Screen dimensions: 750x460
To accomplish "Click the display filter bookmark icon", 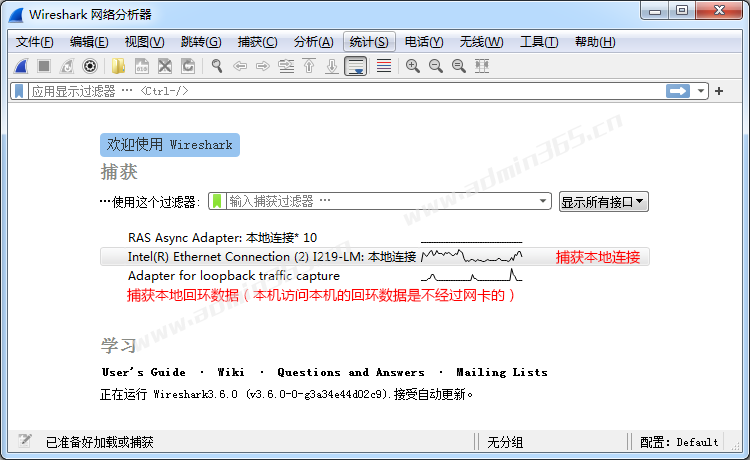I will click(19, 91).
